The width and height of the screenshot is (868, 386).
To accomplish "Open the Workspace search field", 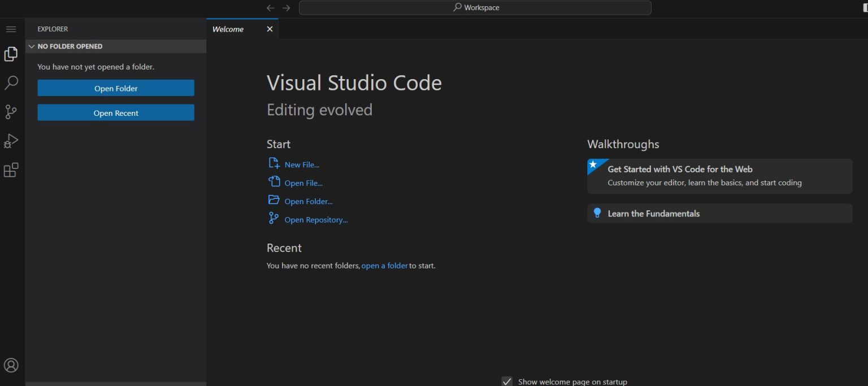I will tap(475, 7).
